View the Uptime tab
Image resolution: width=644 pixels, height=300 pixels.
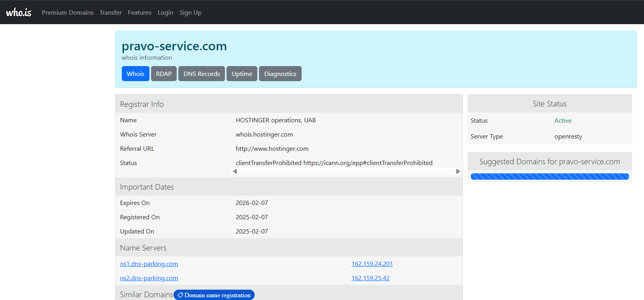tap(242, 74)
